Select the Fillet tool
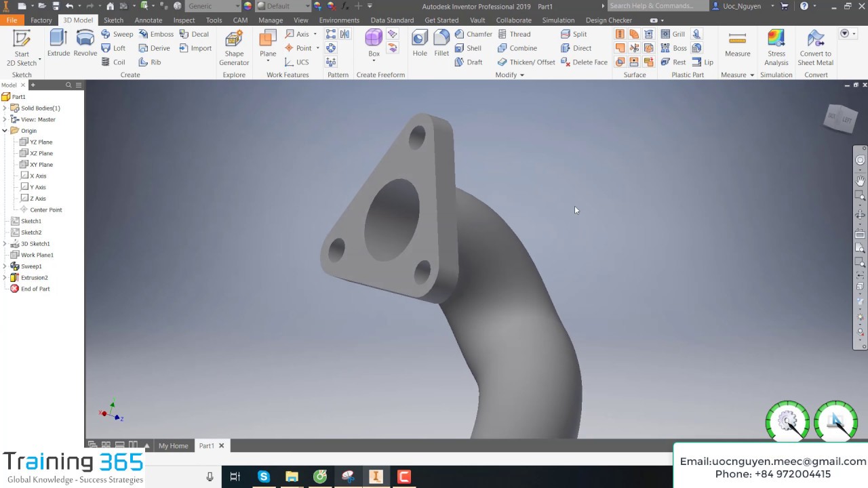This screenshot has height=488, width=868. 441,43
